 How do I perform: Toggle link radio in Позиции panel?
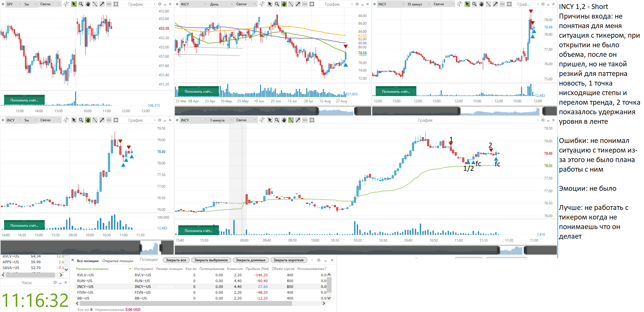point(73,260)
